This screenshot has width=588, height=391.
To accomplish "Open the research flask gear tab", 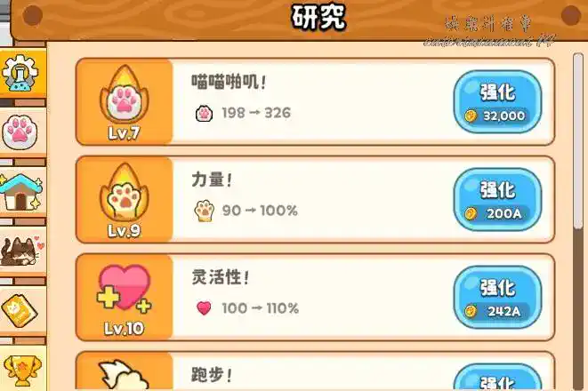I will click(x=20, y=73).
